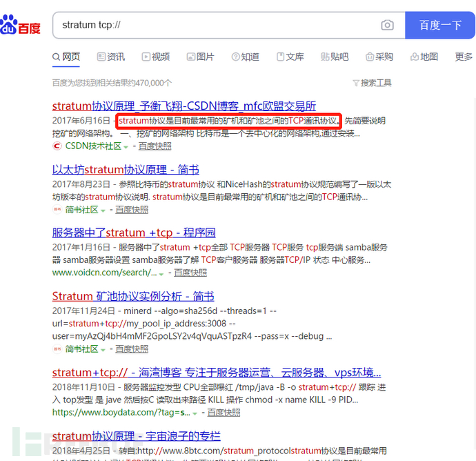
Task: Open 百度快照 for the voidcn result
Action: click(190, 273)
